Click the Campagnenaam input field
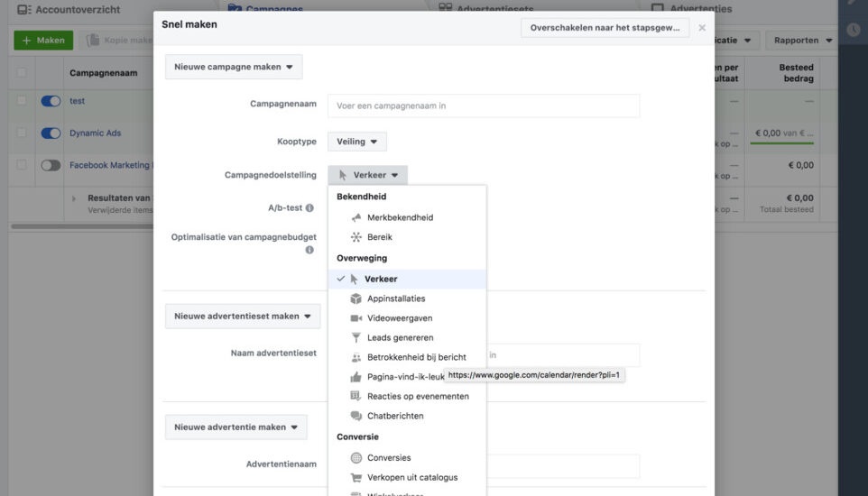This screenshot has height=496, width=868. [484, 106]
